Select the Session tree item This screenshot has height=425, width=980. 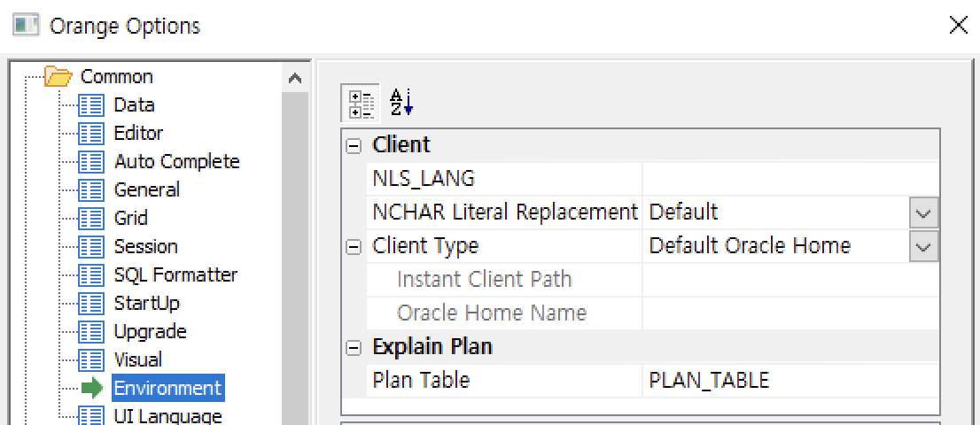pyautogui.click(x=145, y=247)
